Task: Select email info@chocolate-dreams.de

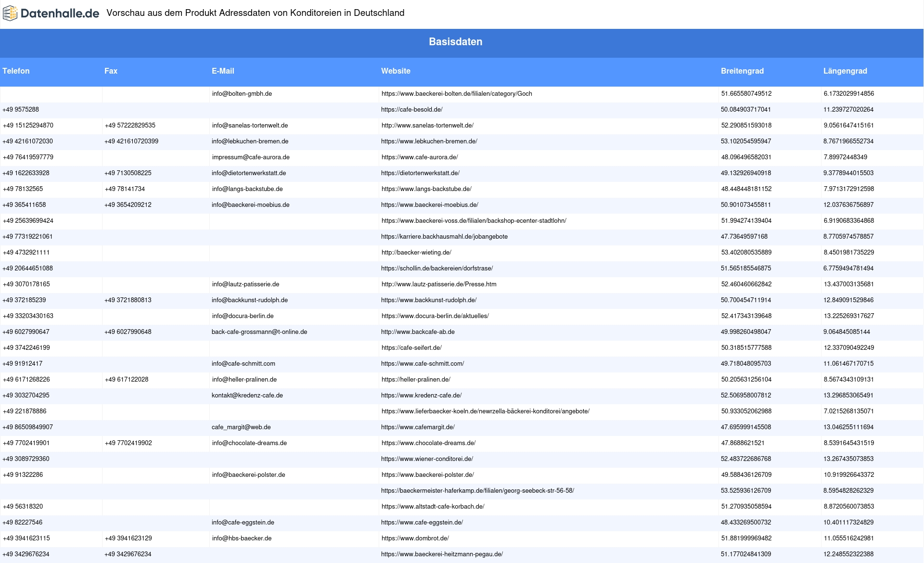Action: [x=249, y=443]
